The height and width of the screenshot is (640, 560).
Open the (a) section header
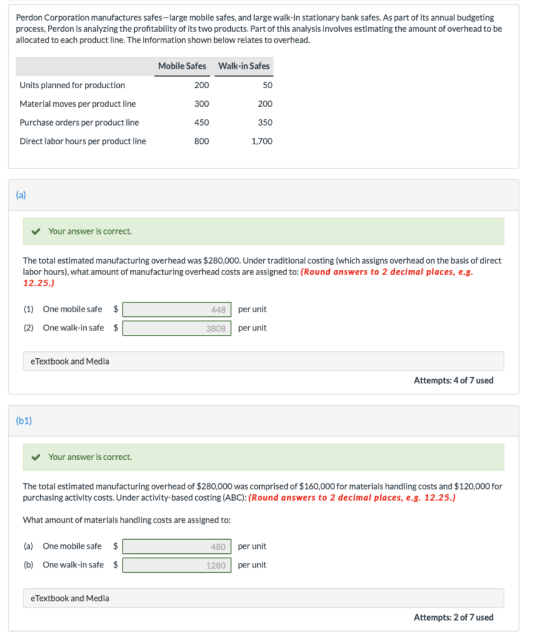point(263,195)
